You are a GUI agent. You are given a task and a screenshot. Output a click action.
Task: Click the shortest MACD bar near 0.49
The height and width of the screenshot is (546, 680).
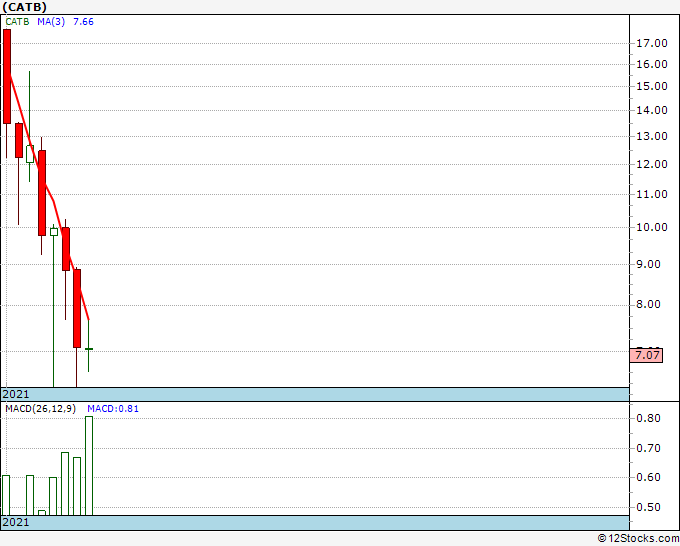(42, 513)
